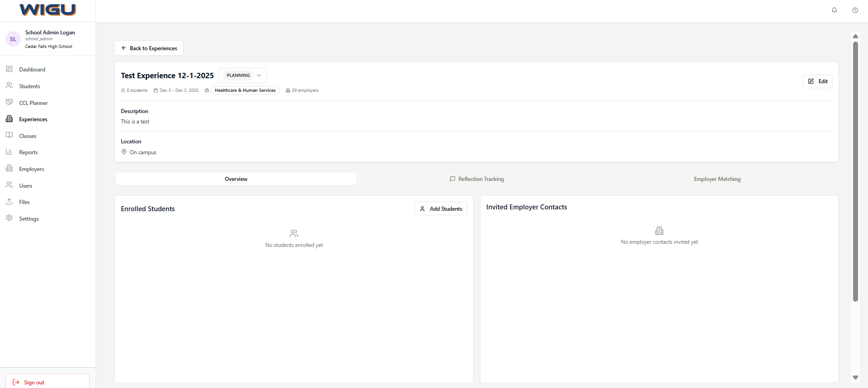The width and height of the screenshot is (868, 388).
Task: Select the Overview tab
Action: click(236, 179)
